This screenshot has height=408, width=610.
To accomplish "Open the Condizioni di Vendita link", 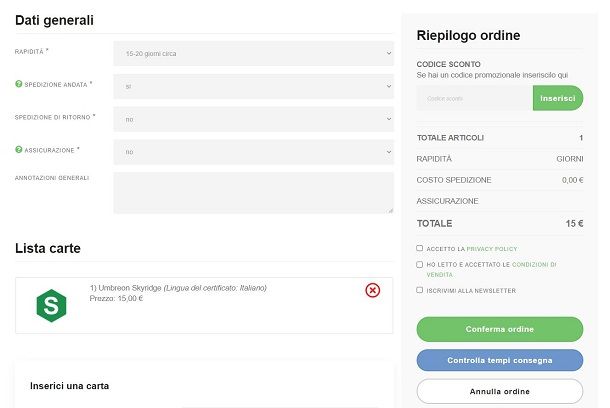I will 492,270.
